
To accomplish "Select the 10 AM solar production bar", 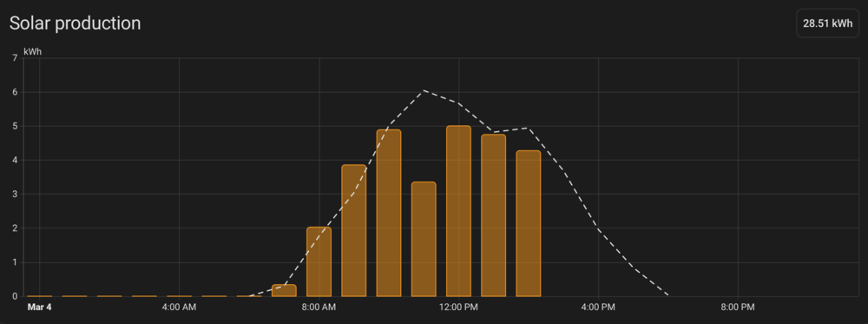I will pyautogui.click(x=389, y=213).
